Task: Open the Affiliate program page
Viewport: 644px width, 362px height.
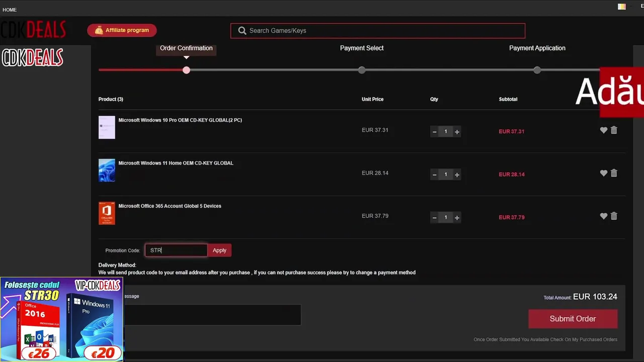Action: pos(122,30)
